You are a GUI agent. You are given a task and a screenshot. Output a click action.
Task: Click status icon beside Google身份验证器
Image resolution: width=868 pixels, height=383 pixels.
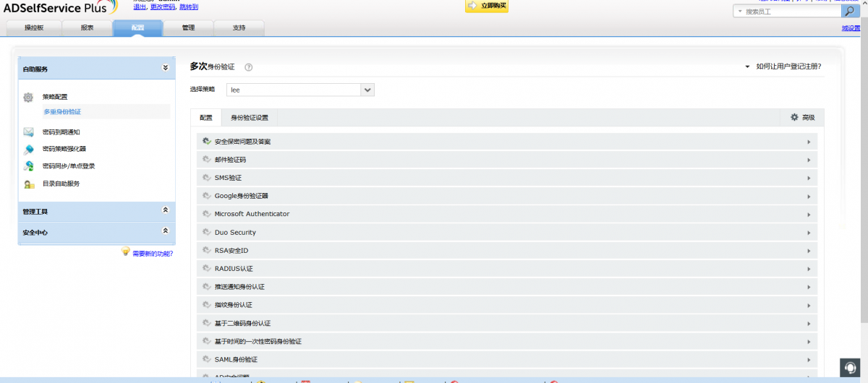[207, 196]
